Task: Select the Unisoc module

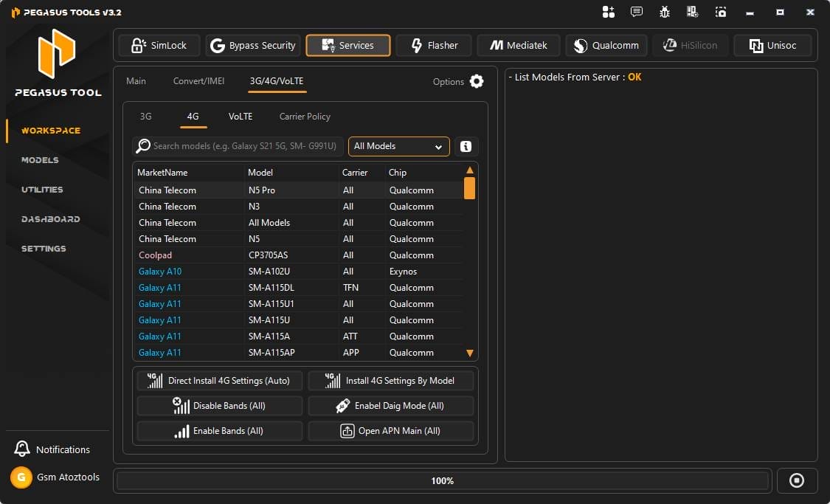Action: click(x=772, y=45)
